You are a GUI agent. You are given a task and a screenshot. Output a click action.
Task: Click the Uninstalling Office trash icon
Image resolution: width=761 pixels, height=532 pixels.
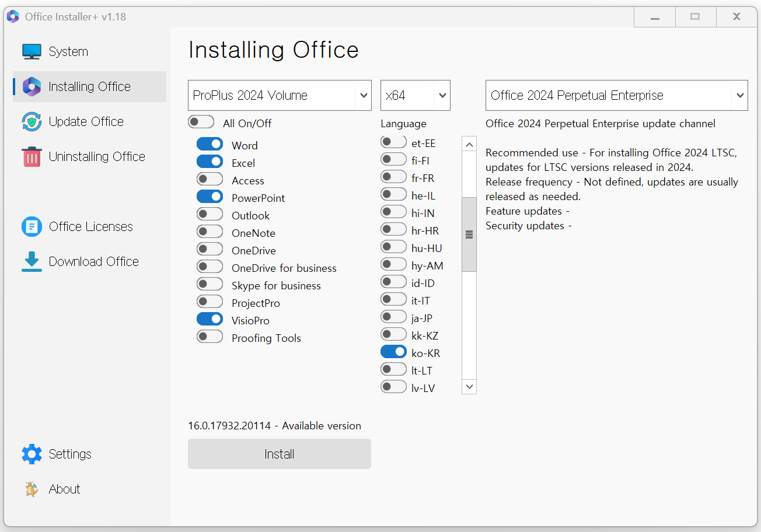(x=32, y=156)
